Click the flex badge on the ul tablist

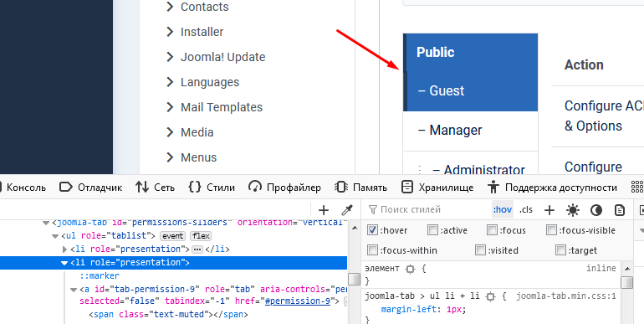[x=201, y=236]
